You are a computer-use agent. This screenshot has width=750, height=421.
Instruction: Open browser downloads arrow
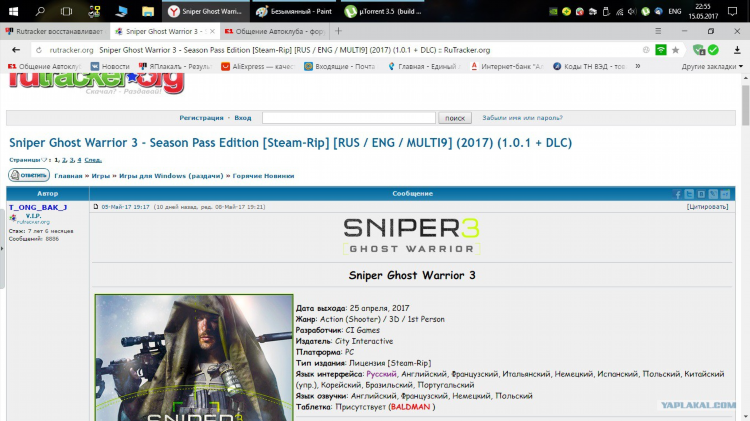737,50
